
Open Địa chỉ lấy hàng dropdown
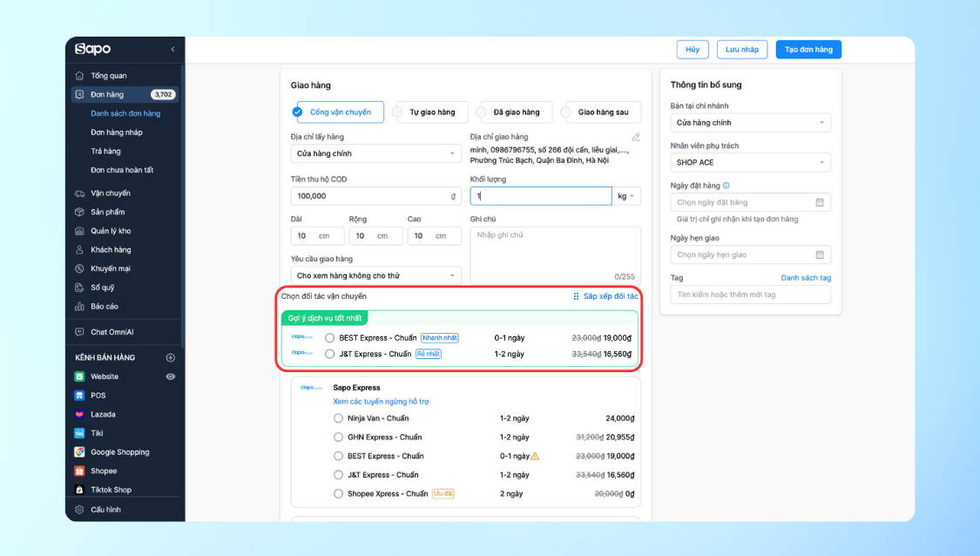tap(375, 153)
